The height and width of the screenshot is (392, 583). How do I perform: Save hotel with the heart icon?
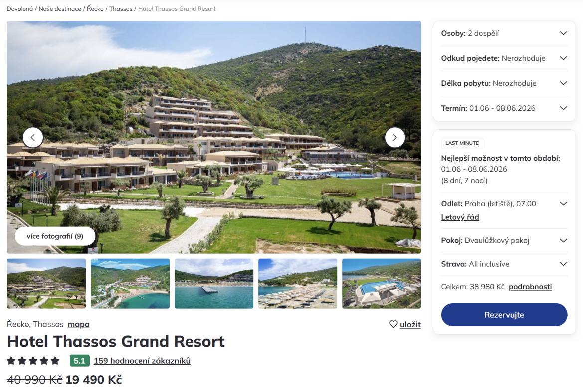(405, 324)
